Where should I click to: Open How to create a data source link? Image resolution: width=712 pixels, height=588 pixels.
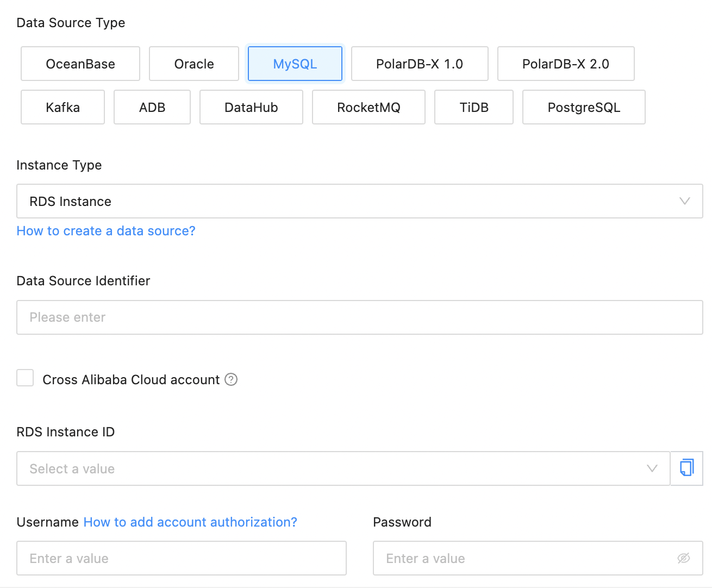click(x=106, y=231)
